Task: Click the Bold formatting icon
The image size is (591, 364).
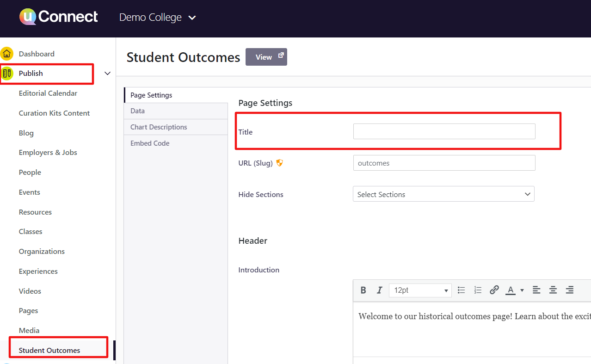Action: click(363, 290)
